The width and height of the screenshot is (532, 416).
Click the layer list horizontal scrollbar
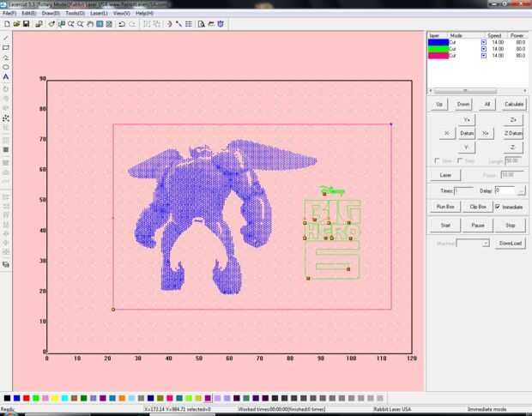coord(478,91)
